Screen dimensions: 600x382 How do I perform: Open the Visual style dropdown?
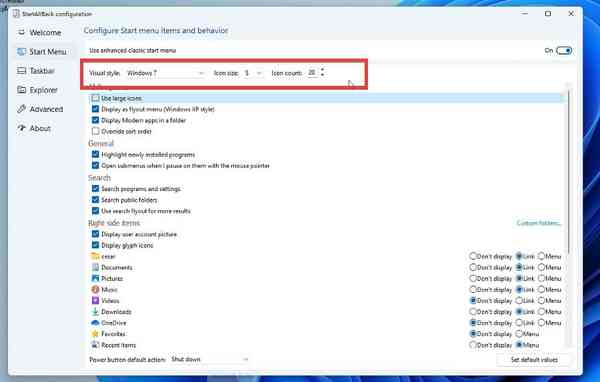click(165, 73)
